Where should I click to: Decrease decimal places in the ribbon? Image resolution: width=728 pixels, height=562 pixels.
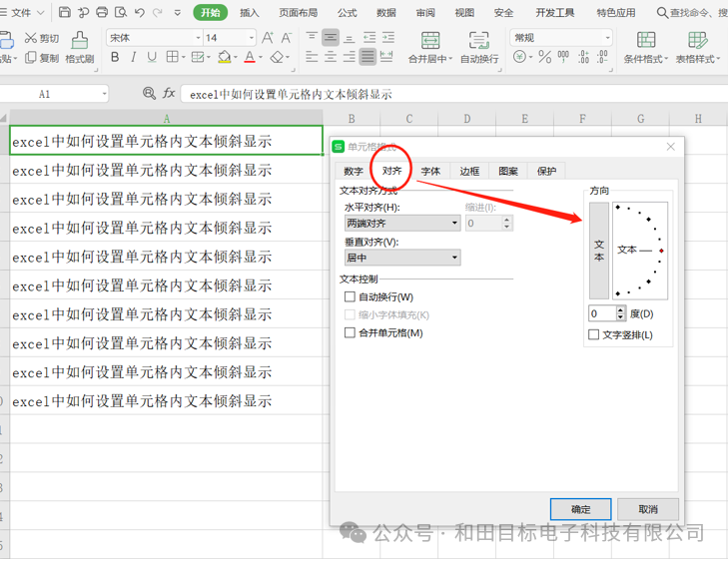coord(602,57)
